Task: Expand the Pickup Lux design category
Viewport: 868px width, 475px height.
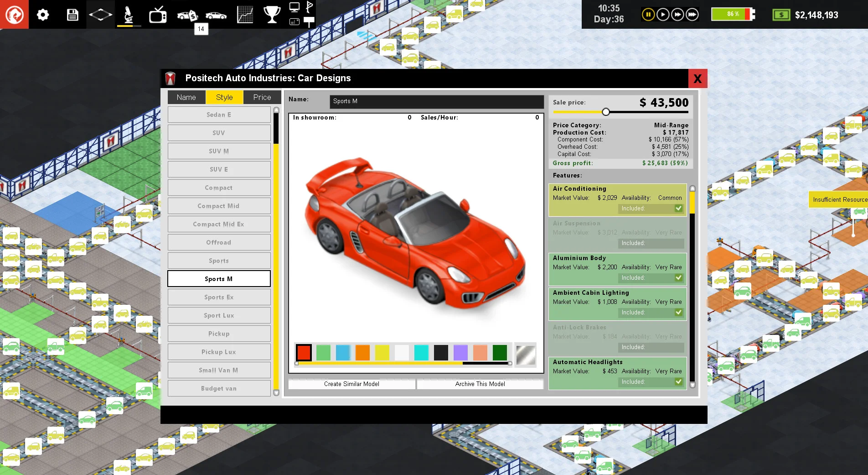Action: pos(219,352)
